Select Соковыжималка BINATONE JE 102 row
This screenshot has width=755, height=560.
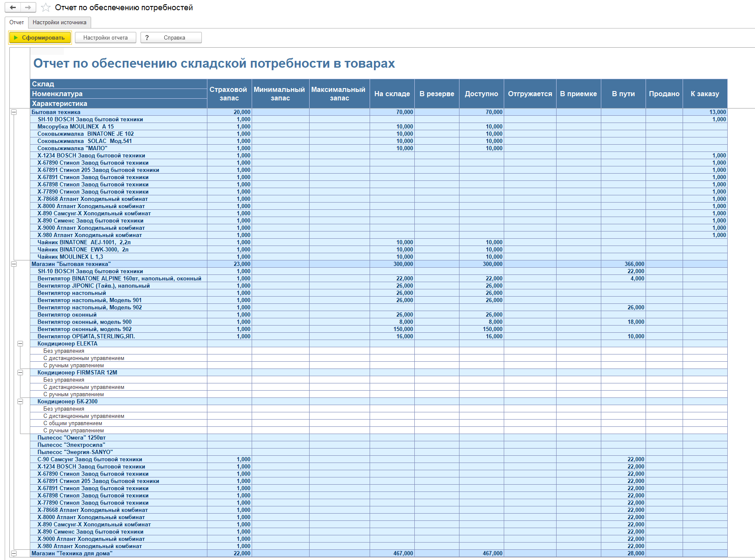click(x=379, y=134)
